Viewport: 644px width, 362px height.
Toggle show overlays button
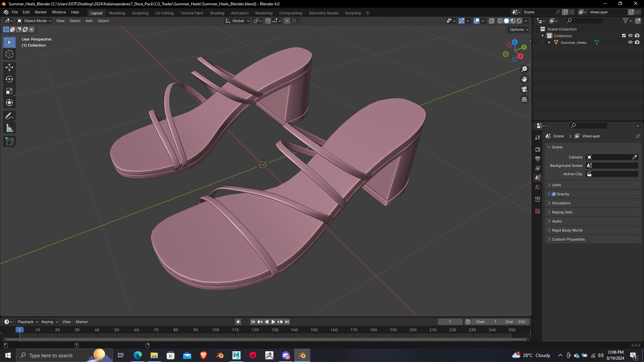tap(477, 21)
